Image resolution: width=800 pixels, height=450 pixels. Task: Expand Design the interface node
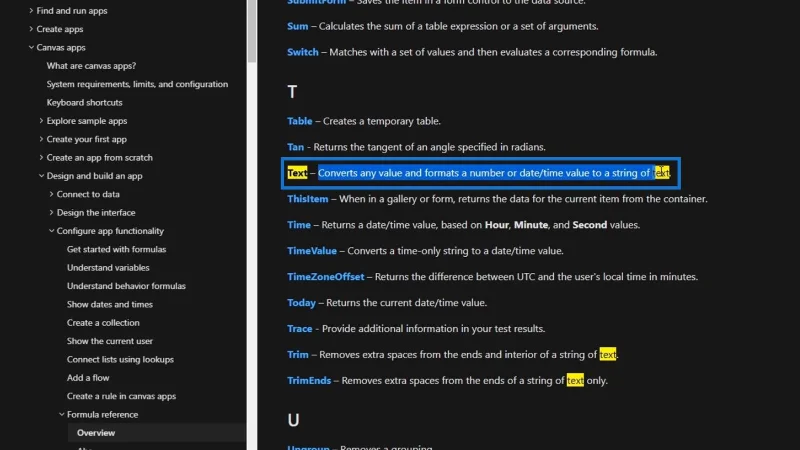point(52,212)
